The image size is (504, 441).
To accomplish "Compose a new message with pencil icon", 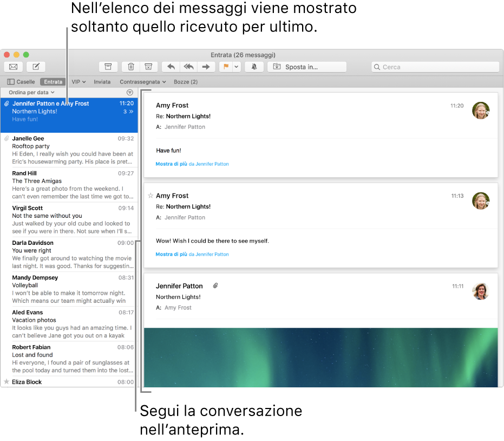I will tap(36, 67).
